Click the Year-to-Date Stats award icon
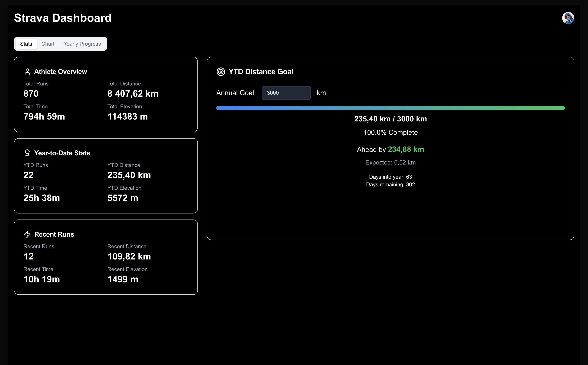The height and width of the screenshot is (365, 588). tap(27, 153)
